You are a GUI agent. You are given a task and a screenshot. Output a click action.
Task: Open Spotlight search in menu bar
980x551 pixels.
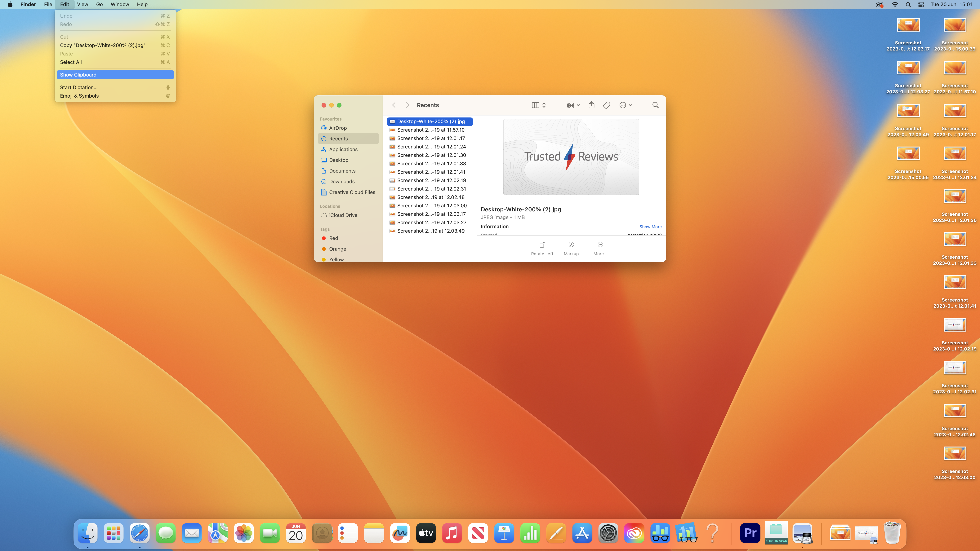(908, 5)
